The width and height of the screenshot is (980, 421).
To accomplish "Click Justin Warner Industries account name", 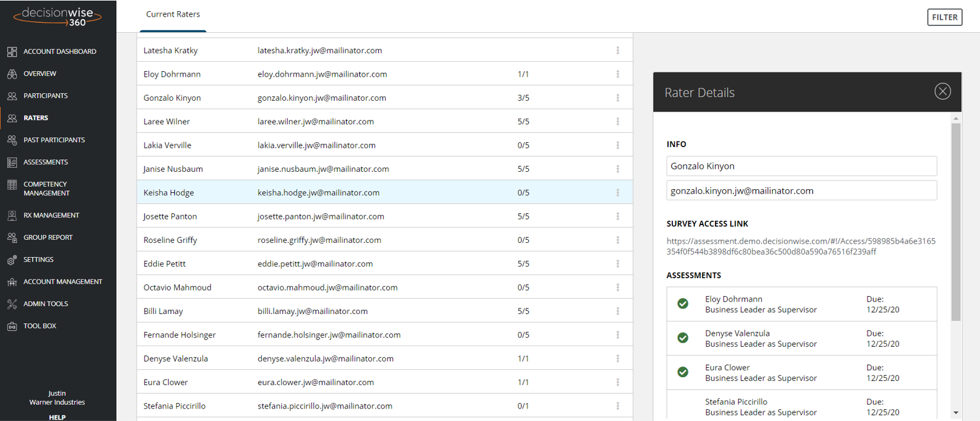I will pyautogui.click(x=57, y=398).
